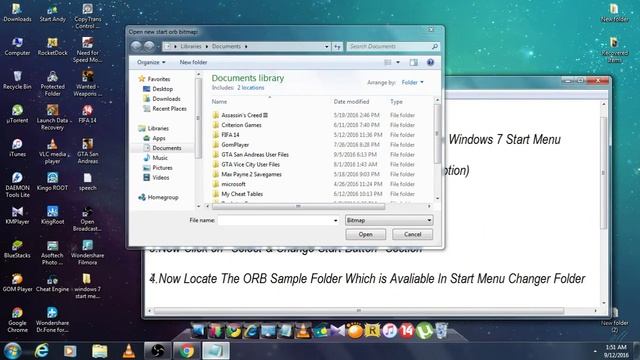Select Recent Places in navigation pane
Image resolution: width=640 pixels, height=360 pixels.
[165, 109]
